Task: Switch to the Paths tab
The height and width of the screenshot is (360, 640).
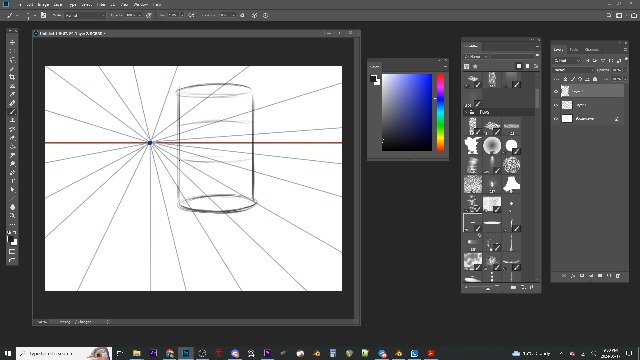Action: pos(574,49)
